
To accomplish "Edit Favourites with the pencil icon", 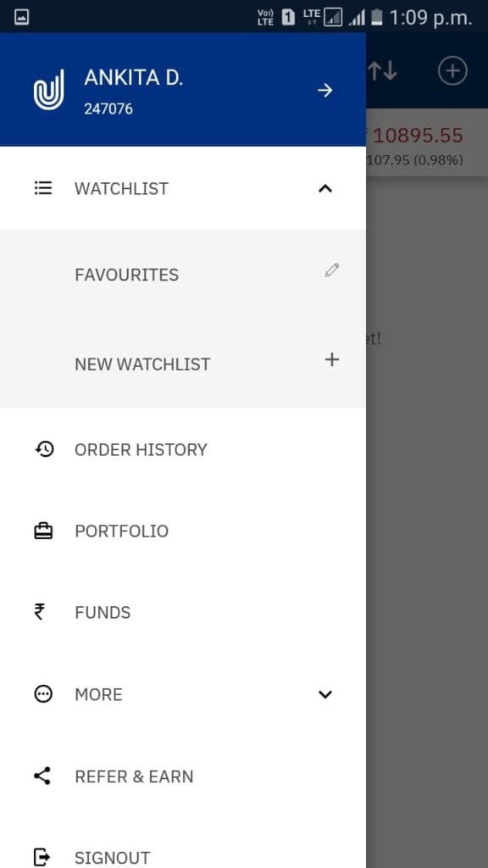I will tap(331, 270).
